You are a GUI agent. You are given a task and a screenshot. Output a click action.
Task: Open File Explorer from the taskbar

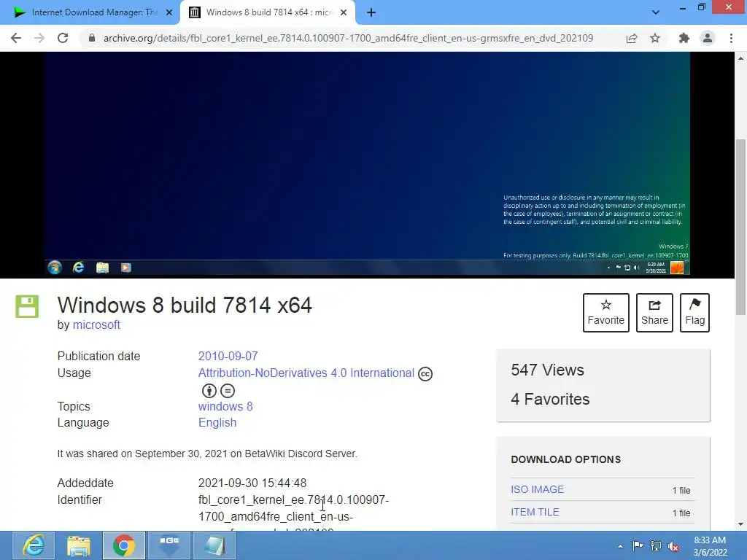(x=79, y=545)
